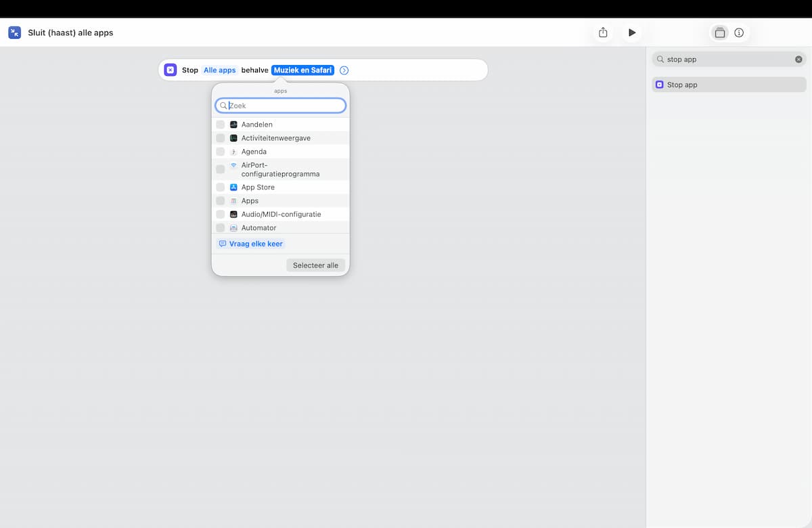Focus the Zoek search field in the popup

click(281, 106)
